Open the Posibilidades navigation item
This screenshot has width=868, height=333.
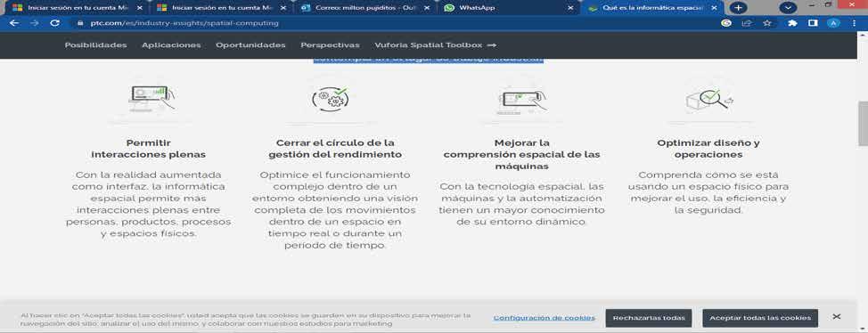coord(95,45)
